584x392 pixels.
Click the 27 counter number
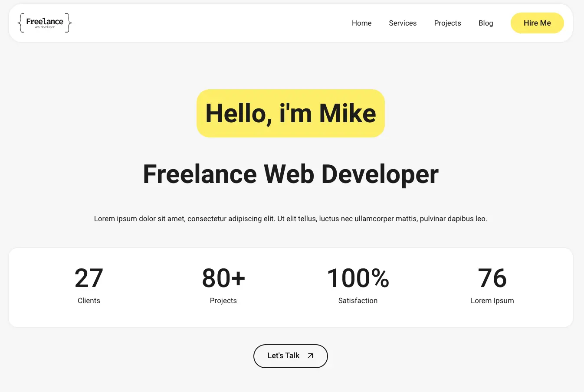89,278
